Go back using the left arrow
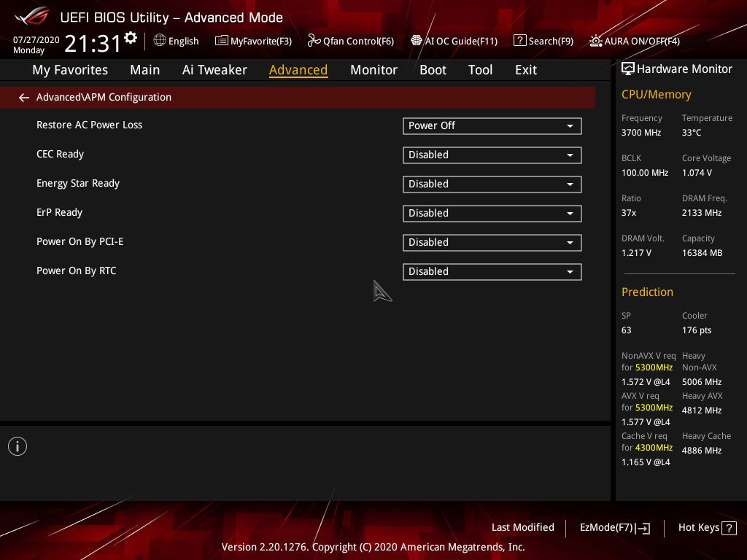This screenshot has height=560, width=747. tap(24, 98)
